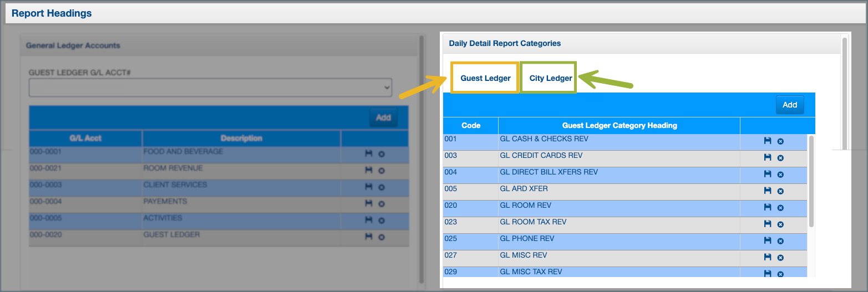Save the CLIENT SERVICES account row
Image resolution: width=868 pixels, height=292 pixels.
[368, 187]
